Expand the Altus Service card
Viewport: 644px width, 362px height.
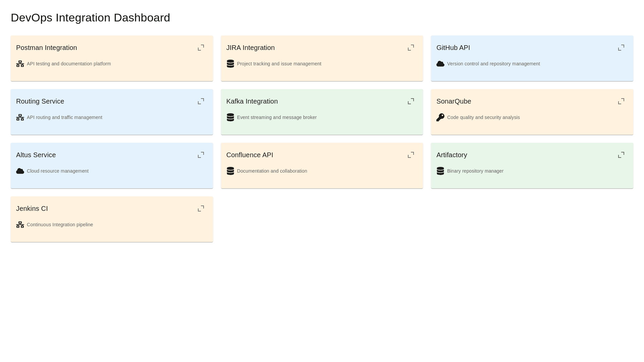(201, 155)
